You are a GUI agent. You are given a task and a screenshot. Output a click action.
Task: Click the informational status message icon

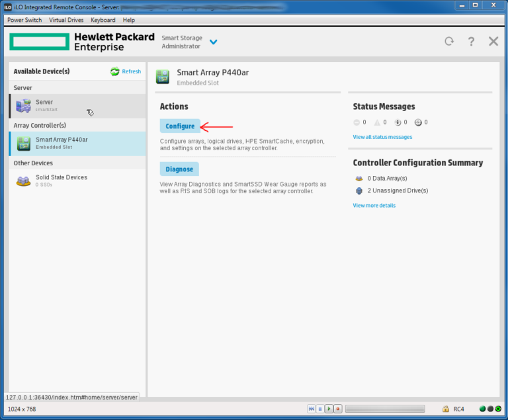(x=398, y=122)
